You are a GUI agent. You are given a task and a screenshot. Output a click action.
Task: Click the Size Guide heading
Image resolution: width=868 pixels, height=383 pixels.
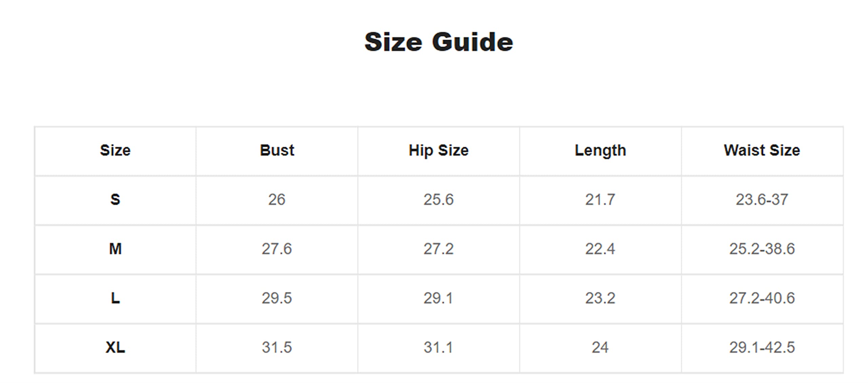click(x=438, y=42)
